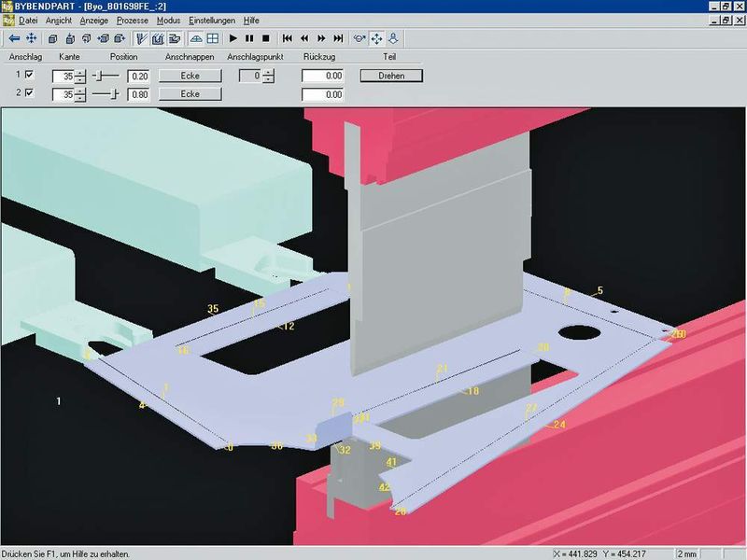Open the Anzeige menu
Viewport: 747px width, 560px height.
(x=94, y=21)
